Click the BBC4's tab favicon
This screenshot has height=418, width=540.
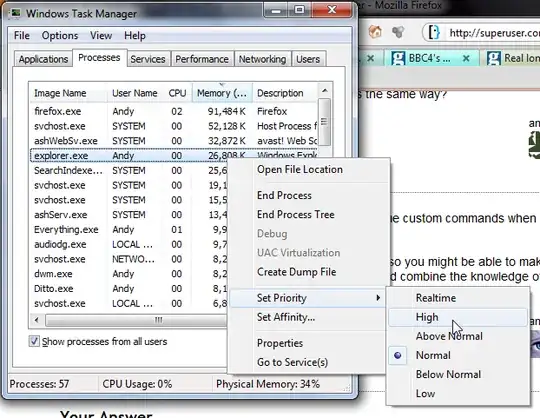[398, 58]
